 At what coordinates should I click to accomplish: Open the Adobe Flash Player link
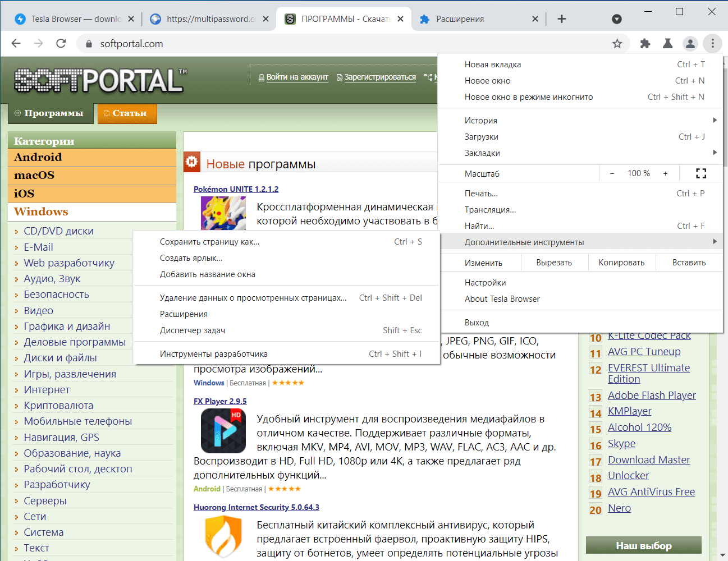(x=652, y=396)
